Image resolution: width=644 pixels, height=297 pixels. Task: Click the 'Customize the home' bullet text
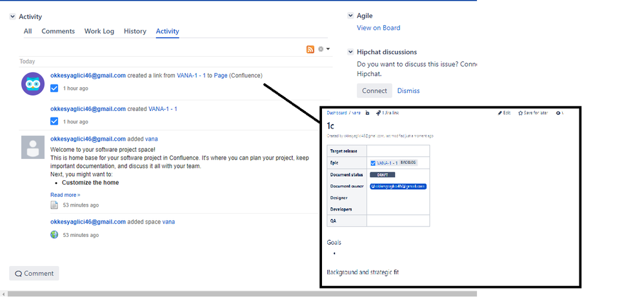(90, 182)
